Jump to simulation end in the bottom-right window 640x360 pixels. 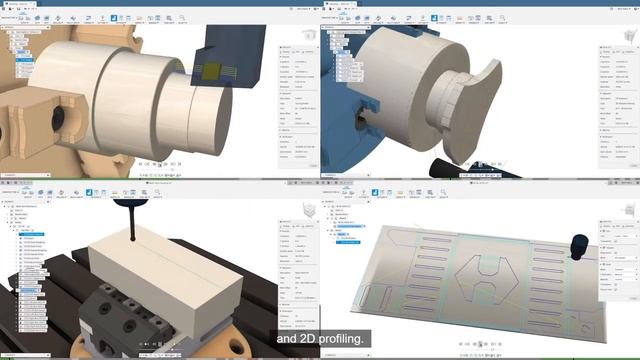pyautogui.click(x=500, y=344)
